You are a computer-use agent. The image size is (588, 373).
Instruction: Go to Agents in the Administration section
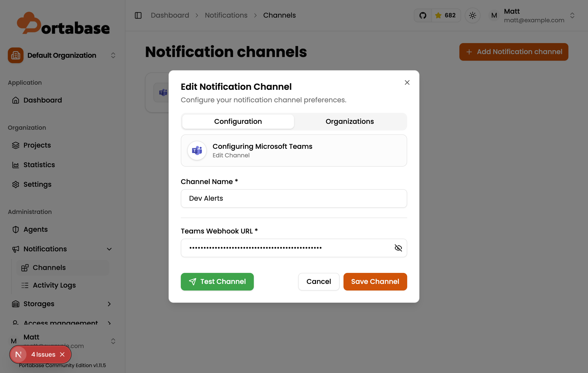pos(36,229)
